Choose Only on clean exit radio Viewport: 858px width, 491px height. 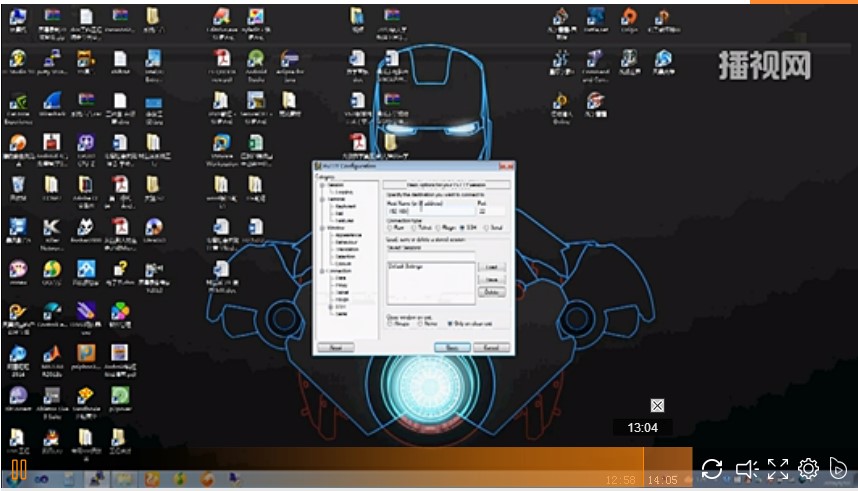450,324
